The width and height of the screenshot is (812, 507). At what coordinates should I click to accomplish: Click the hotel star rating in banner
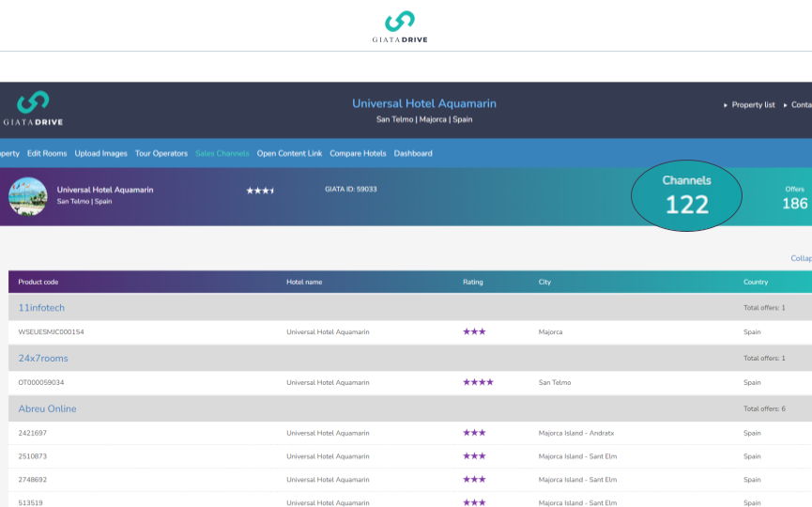pyautogui.click(x=260, y=191)
